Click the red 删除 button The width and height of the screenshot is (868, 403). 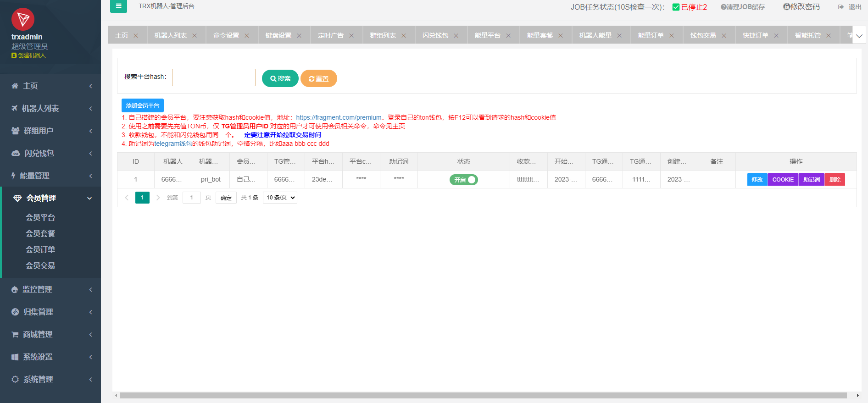click(x=835, y=179)
